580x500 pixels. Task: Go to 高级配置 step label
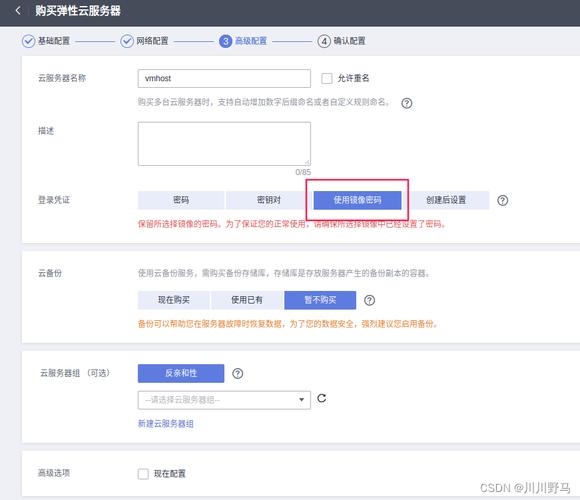[x=251, y=41]
